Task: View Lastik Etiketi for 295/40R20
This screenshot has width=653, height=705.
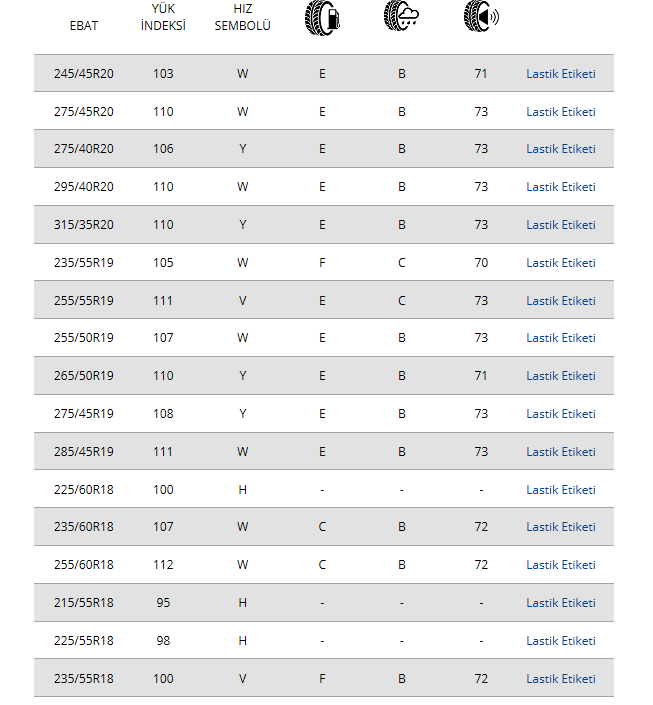Action: click(x=560, y=187)
